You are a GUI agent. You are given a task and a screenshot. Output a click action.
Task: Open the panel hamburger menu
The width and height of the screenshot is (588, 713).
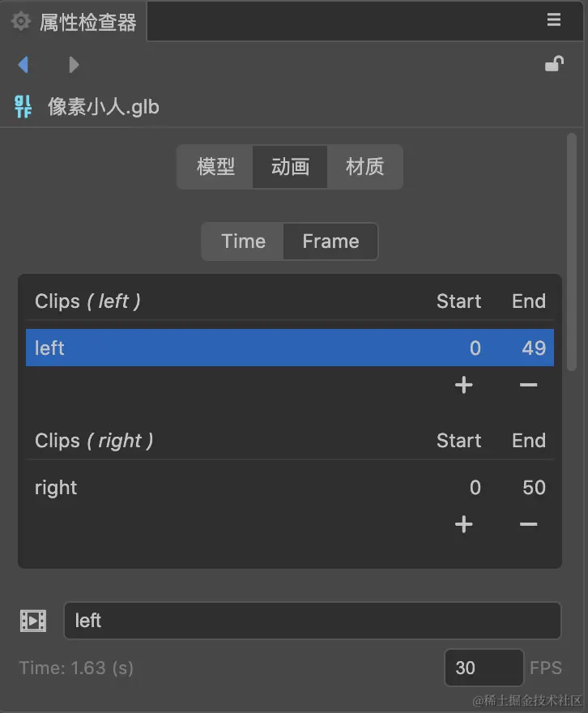pyautogui.click(x=554, y=20)
